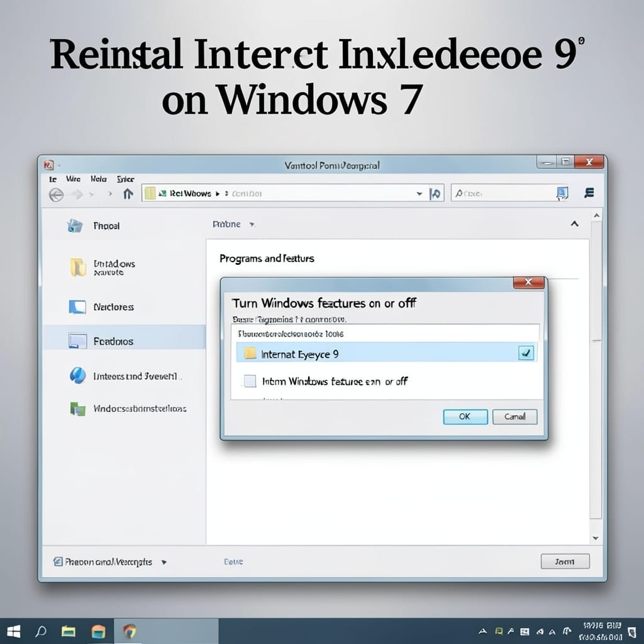The height and width of the screenshot is (644, 644).
Task: Open the lines menu icon right of search
Action: (x=589, y=192)
